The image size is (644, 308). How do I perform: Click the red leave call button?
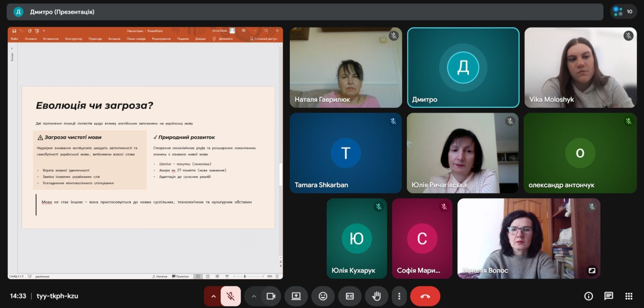(425, 296)
